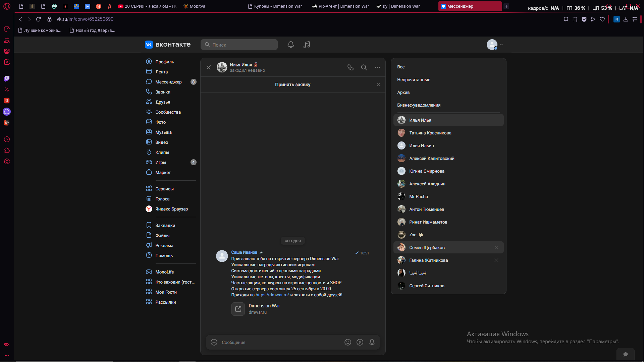Open the chat three-dots options menu
The height and width of the screenshot is (362, 644).
pos(377,67)
